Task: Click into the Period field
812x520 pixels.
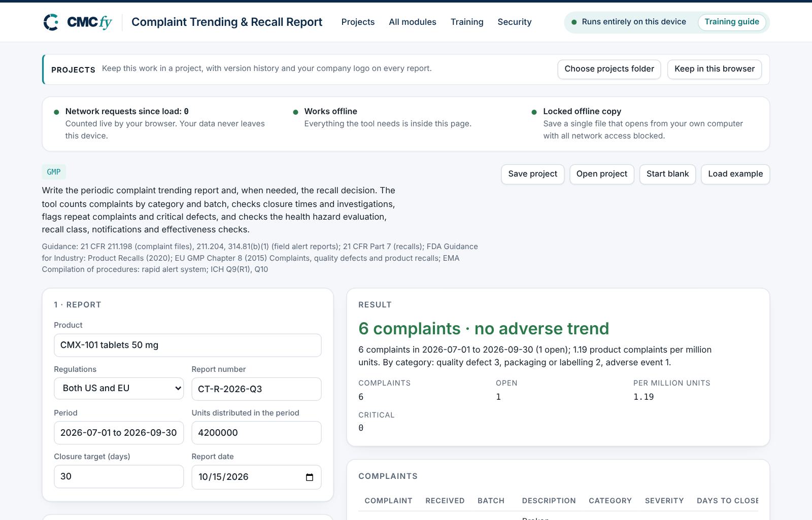Action: coord(119,433)
